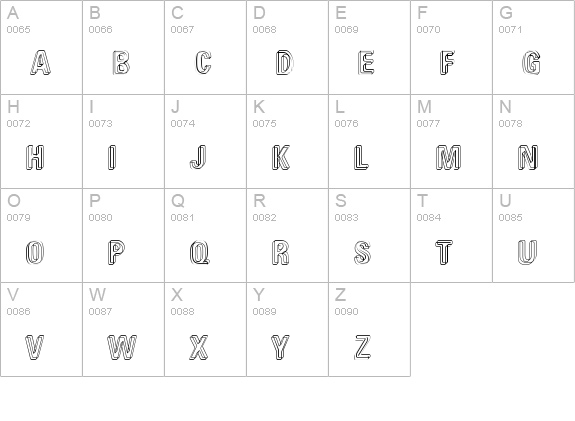Choose the Q glyph preview 0081
This screenshot has width=575, height=421.
pos(200,252)
